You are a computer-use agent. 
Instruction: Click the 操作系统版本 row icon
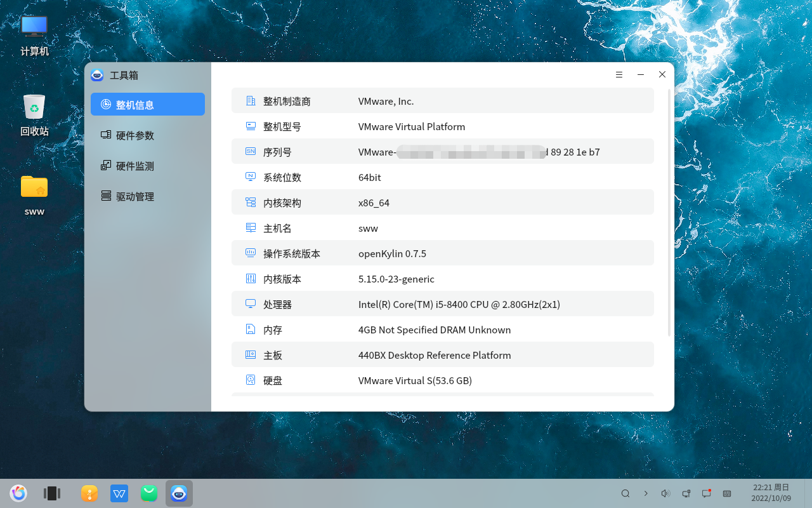point(251,253)
